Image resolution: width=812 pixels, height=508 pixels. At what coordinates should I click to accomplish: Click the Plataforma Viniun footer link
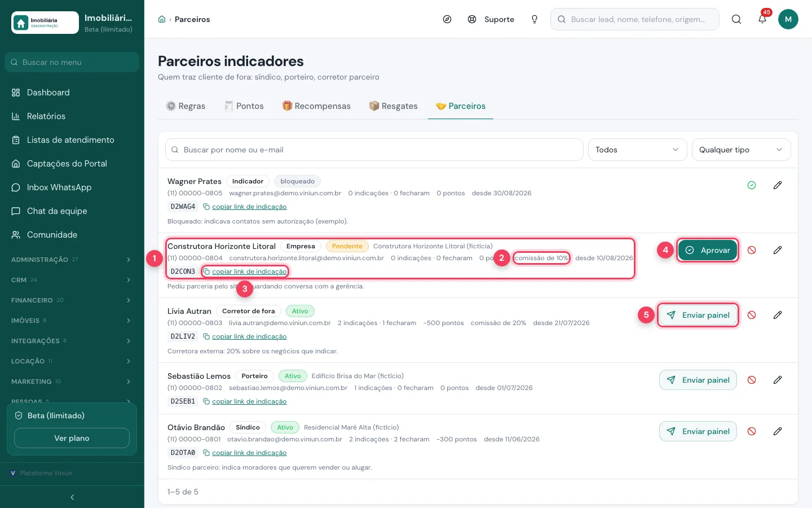pos(42,473)
